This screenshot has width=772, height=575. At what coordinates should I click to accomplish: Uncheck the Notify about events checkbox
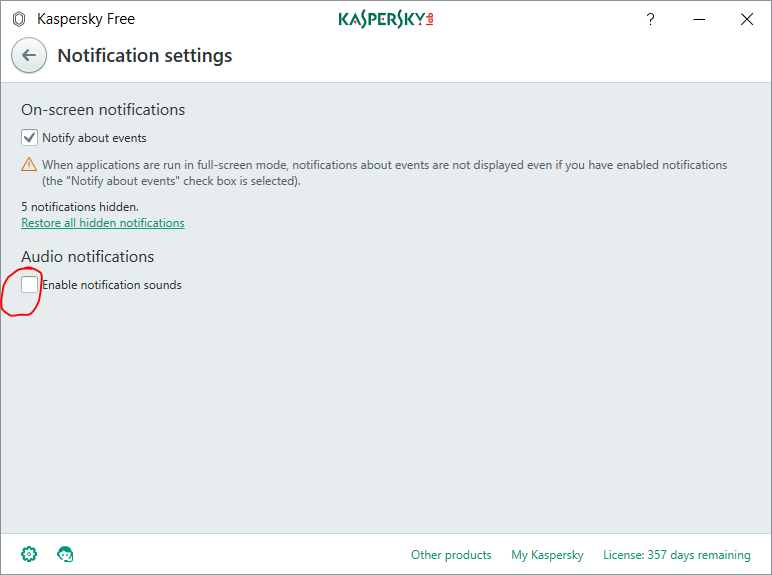[29, 138]
